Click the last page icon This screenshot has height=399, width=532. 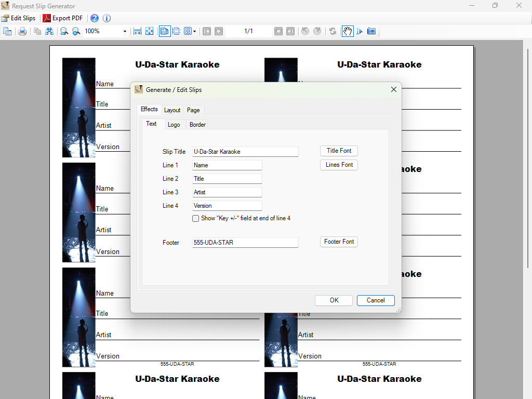290,31
